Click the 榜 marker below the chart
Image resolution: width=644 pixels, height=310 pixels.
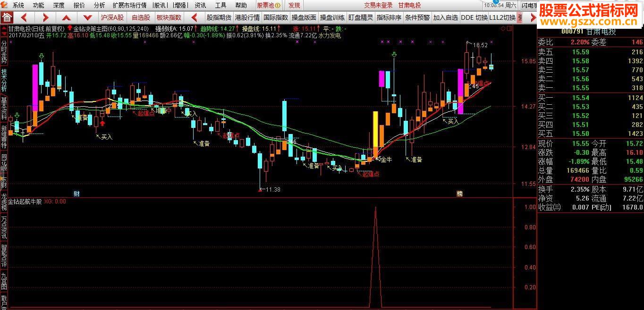click(x=459, y=194)
